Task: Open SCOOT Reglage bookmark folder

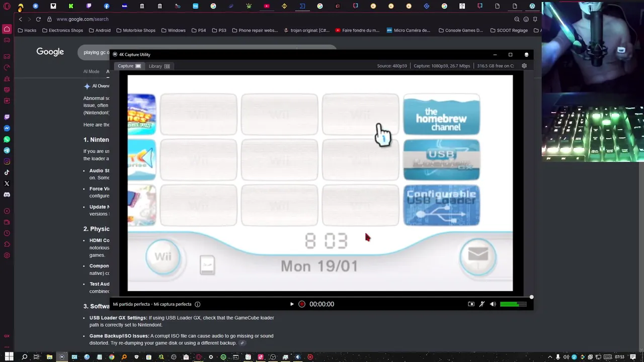Action: click(x=509, y=30)
